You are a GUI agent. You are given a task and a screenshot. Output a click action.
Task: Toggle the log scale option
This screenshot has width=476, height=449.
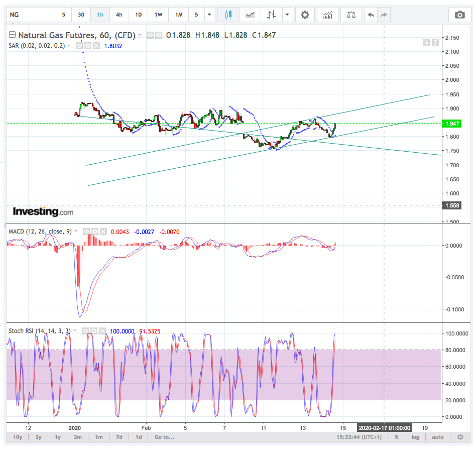415,437
